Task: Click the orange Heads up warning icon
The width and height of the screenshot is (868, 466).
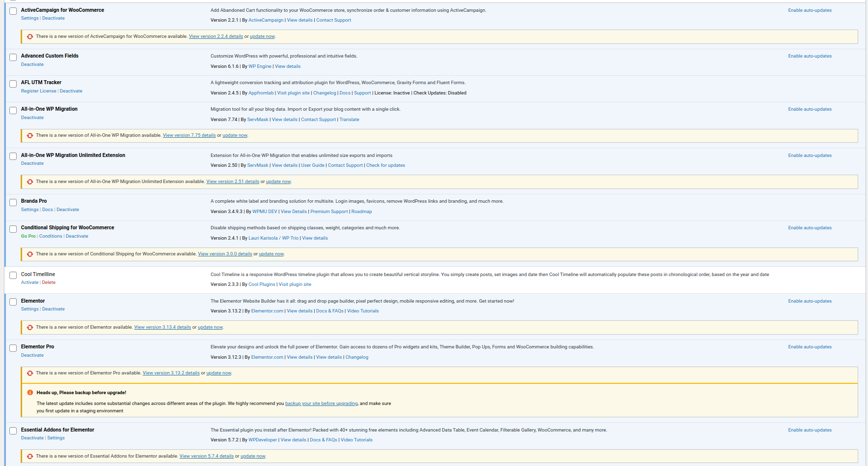Action: coord(30,393)
